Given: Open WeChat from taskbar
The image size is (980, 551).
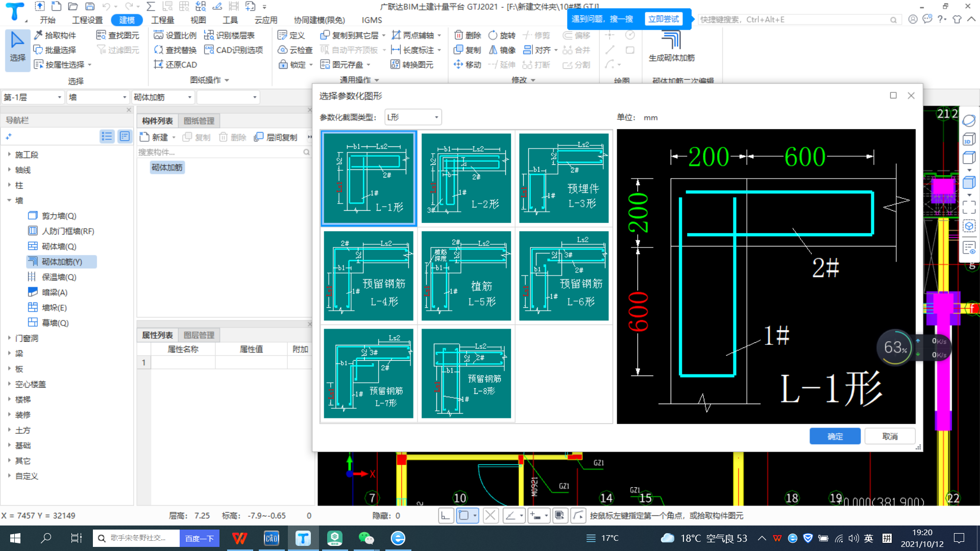Looking at the screenshot, I should (366, 538).
